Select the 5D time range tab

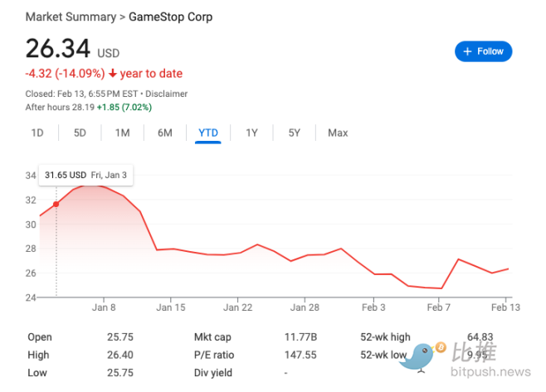coord(80,133)
